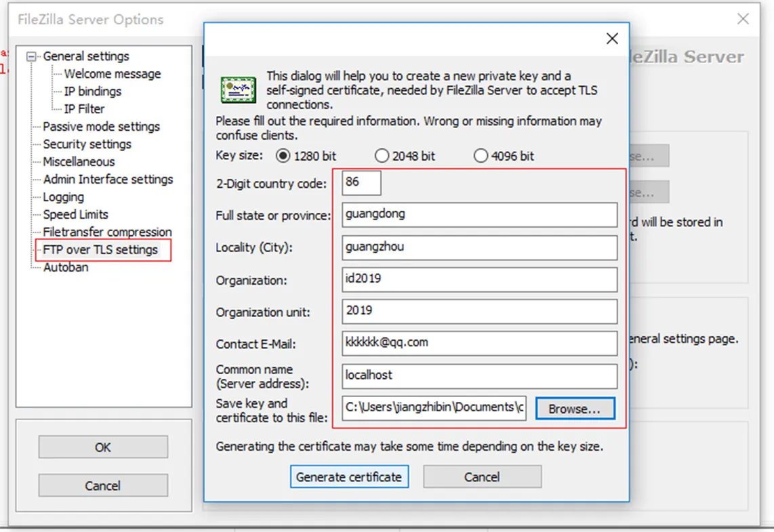774x532 pixels.
Task: Click the Contact E-Mail field
Action: (479, 344)
